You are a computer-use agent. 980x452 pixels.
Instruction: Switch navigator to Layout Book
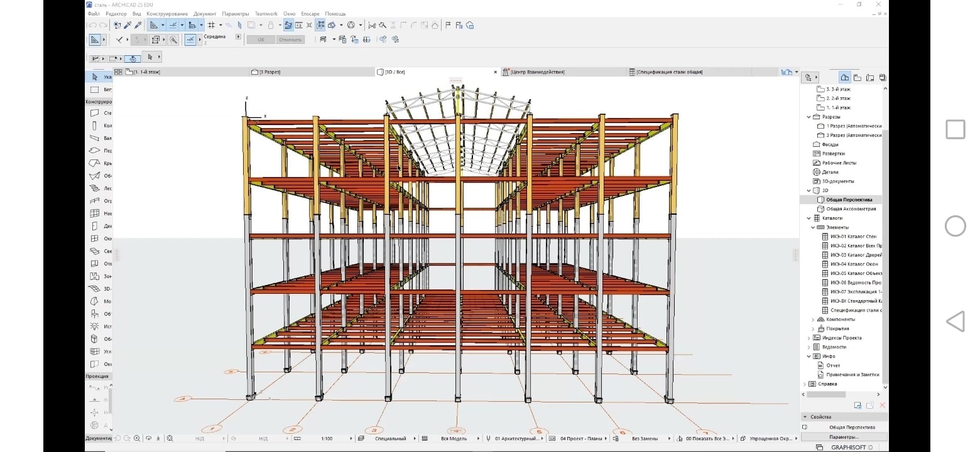pos(870,77)
